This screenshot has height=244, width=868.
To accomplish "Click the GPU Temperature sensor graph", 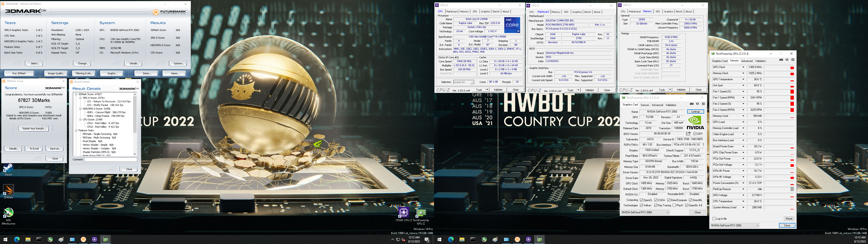I will (779, 80).
